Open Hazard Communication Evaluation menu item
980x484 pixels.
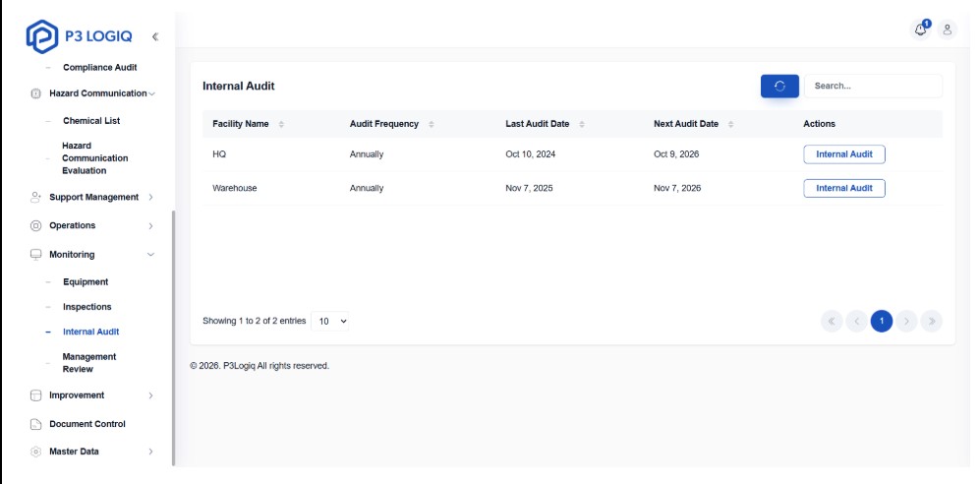pos(95,158)
